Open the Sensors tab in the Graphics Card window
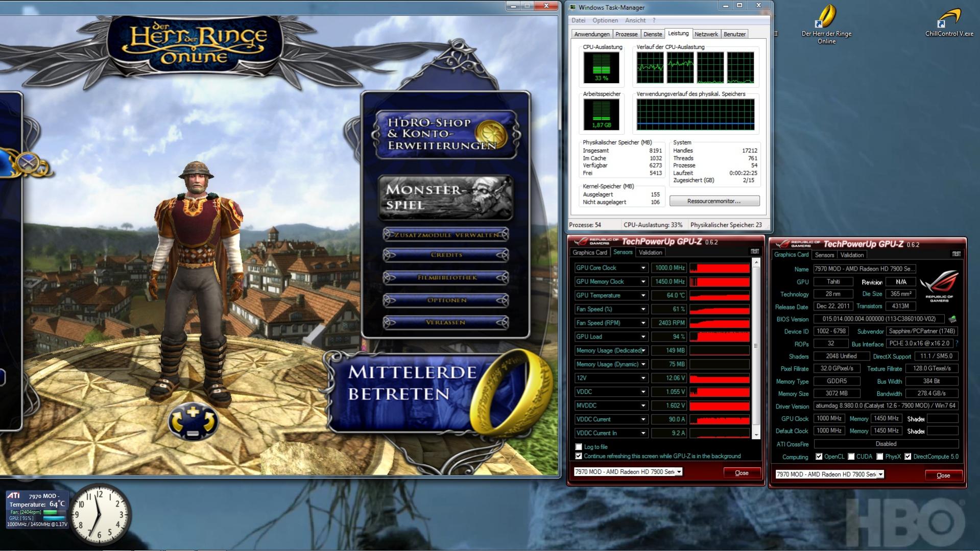 (x=824, y=255)
